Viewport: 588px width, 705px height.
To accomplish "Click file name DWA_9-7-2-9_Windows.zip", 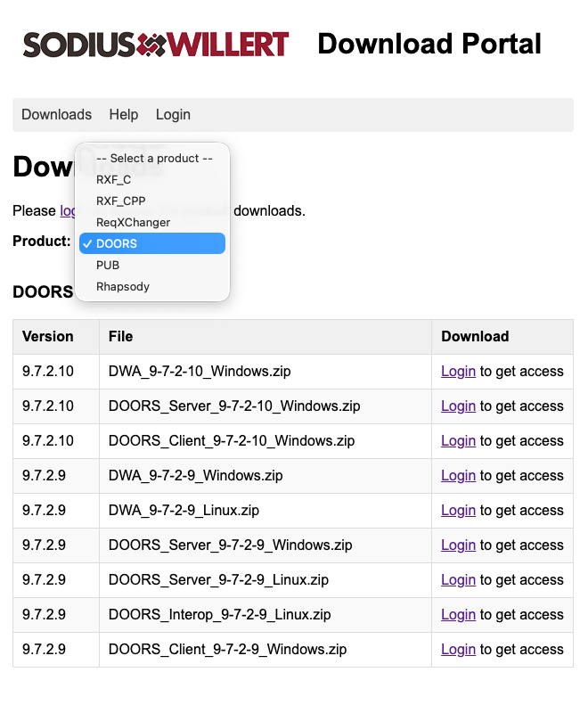I will (195, 476).
